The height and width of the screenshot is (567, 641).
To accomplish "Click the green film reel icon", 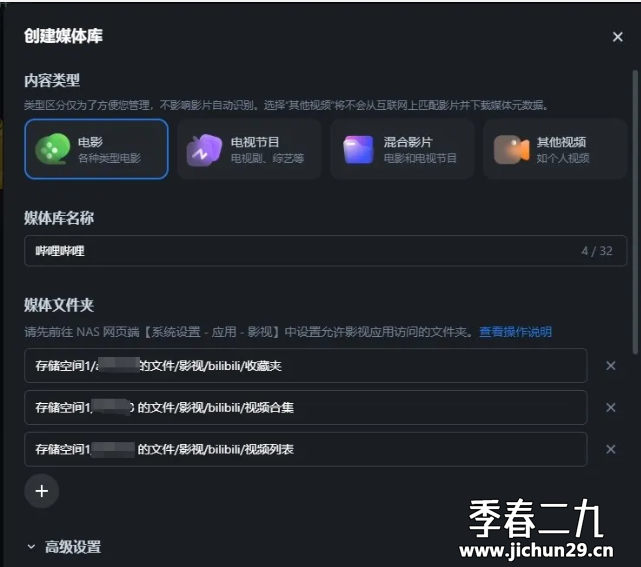I will coord(52,149).
